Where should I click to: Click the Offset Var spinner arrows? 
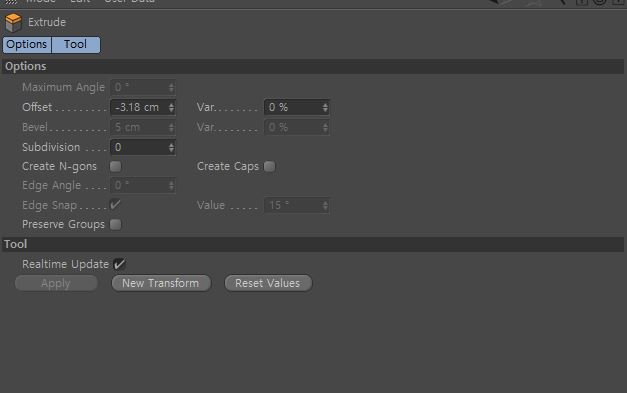click(x=325, y=108)
